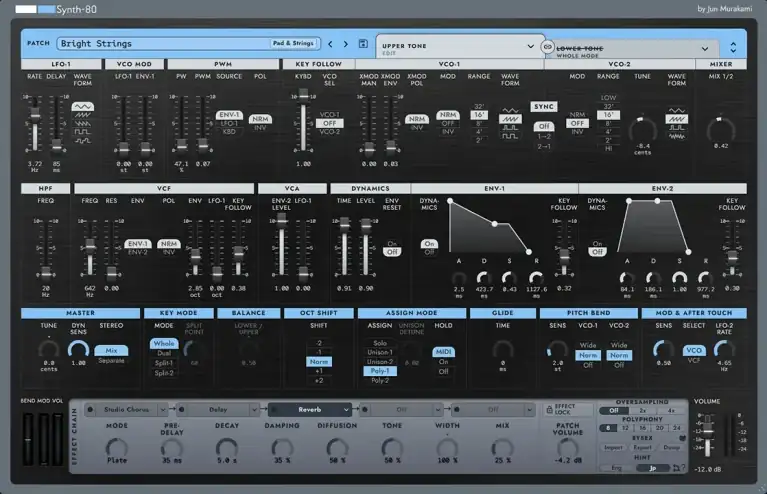Select triangle waveform for VCO-2

coord(677,111)
